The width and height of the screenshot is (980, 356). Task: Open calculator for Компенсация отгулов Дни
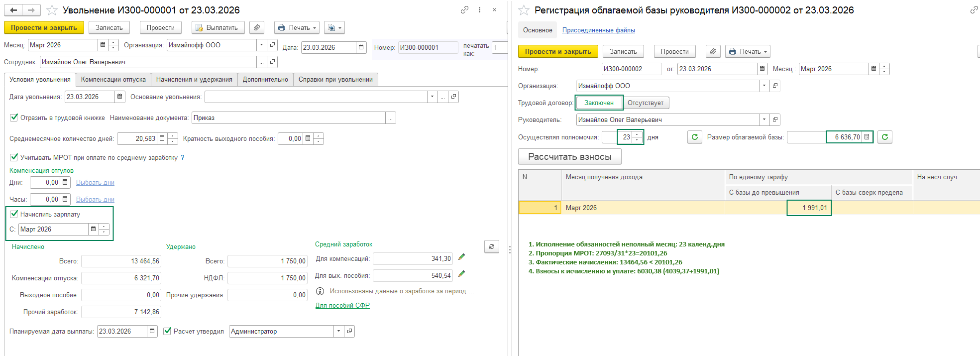click(x=65, y=182)
